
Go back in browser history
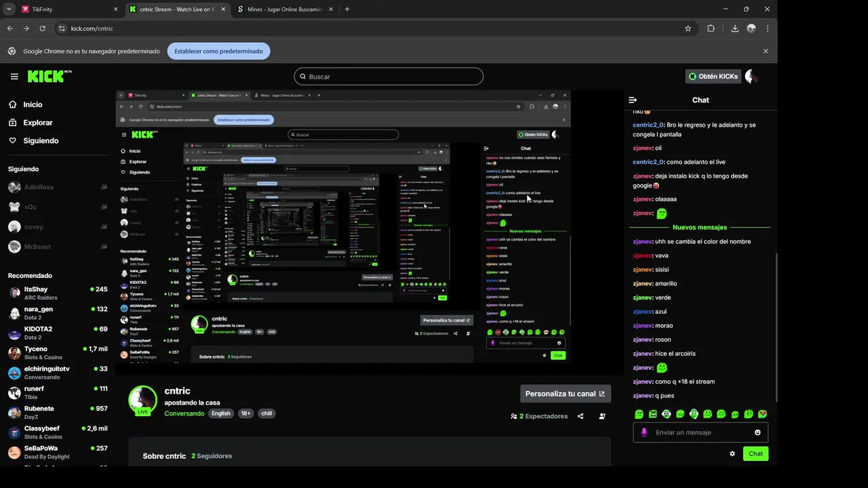tap(10, 28)
